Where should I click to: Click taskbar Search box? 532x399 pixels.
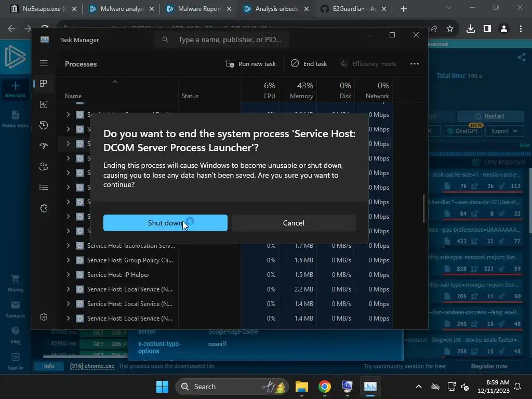coord(232,387)
